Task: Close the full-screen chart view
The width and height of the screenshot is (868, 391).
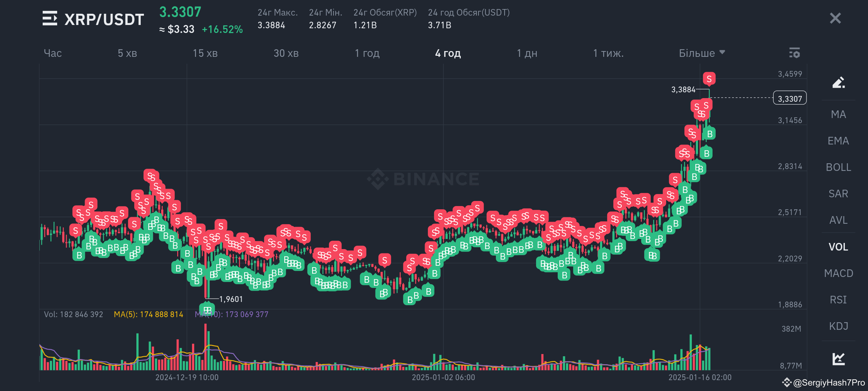Action: click(x=835, y=18)
